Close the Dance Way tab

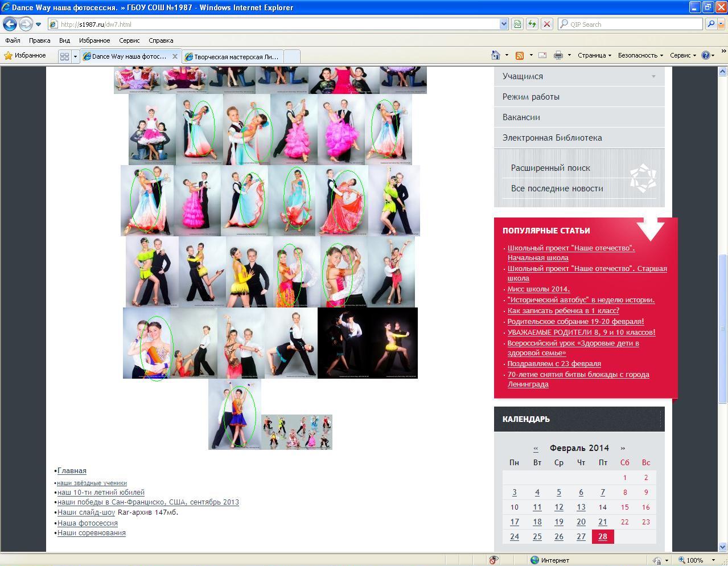pos(175,56)
